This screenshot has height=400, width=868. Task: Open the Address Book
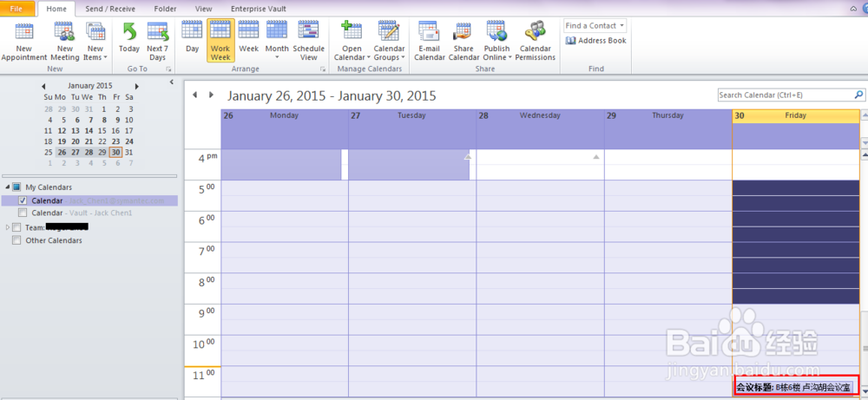(x=595, y=41)
